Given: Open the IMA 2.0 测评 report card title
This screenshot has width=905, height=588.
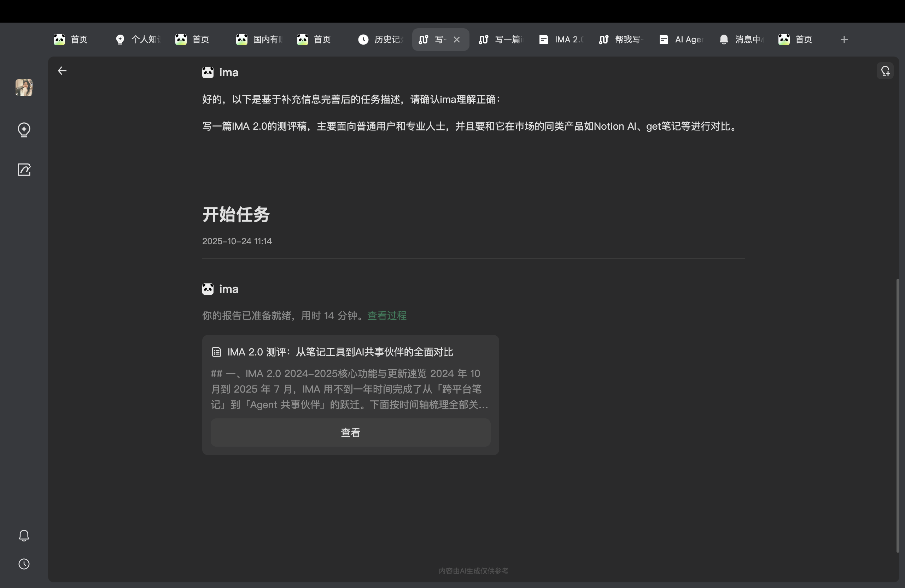Looking at the screenshot, I should click(340, 352).
